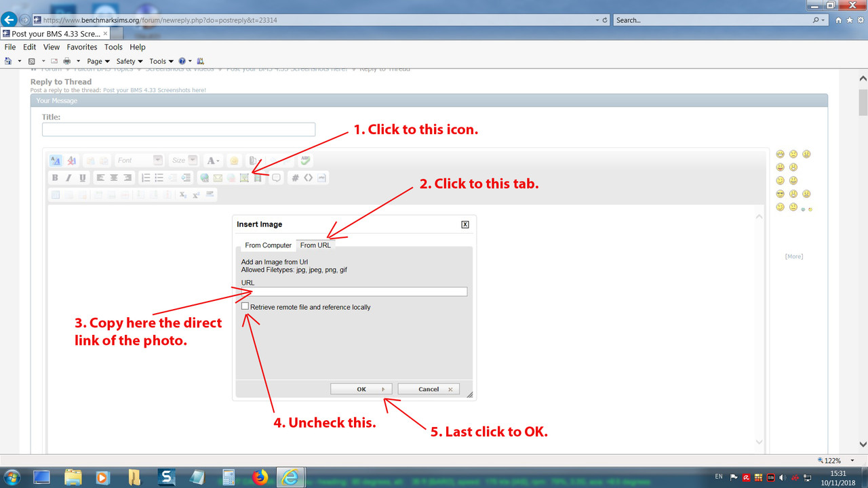Image resolution: width=868 pixels, height=488 pixels.
Task: Click the Insert Email Link envelope icon
Action: [x=218, y=178]
